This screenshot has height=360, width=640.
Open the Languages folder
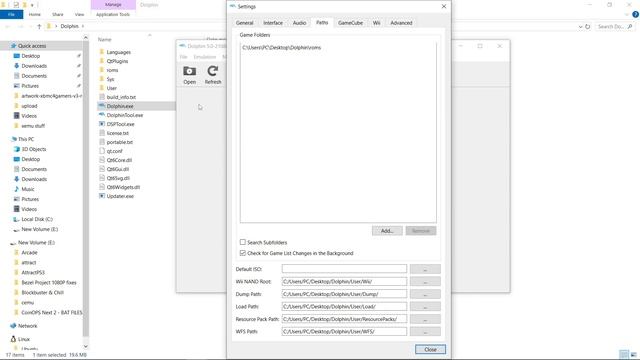tap(118, 52)
